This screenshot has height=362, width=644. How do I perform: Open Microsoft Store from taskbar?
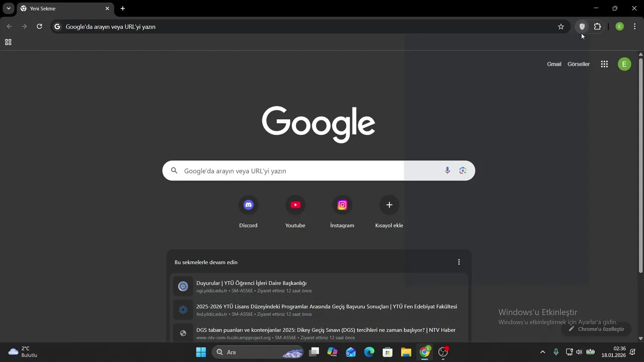387,352
